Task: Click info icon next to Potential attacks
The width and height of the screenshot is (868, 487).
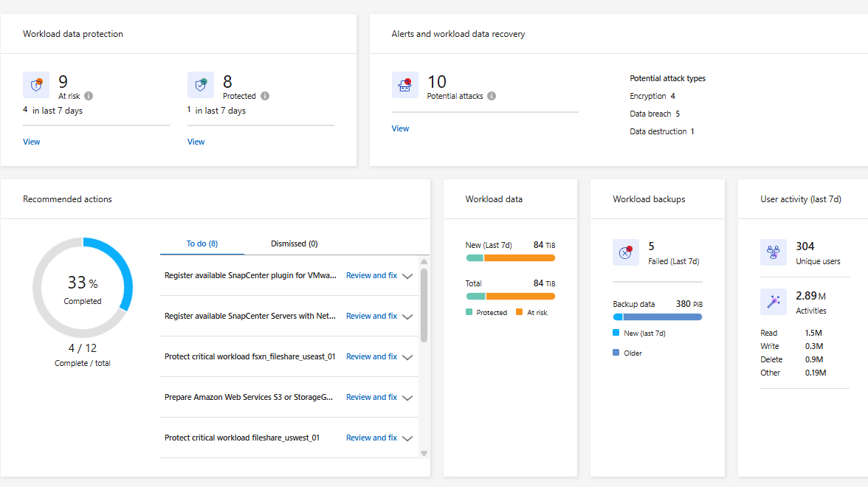Action: click(492, 96)
